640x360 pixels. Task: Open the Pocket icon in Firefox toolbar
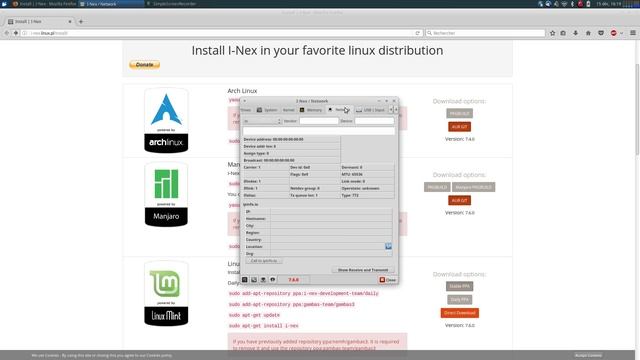(x=601, y=33)
